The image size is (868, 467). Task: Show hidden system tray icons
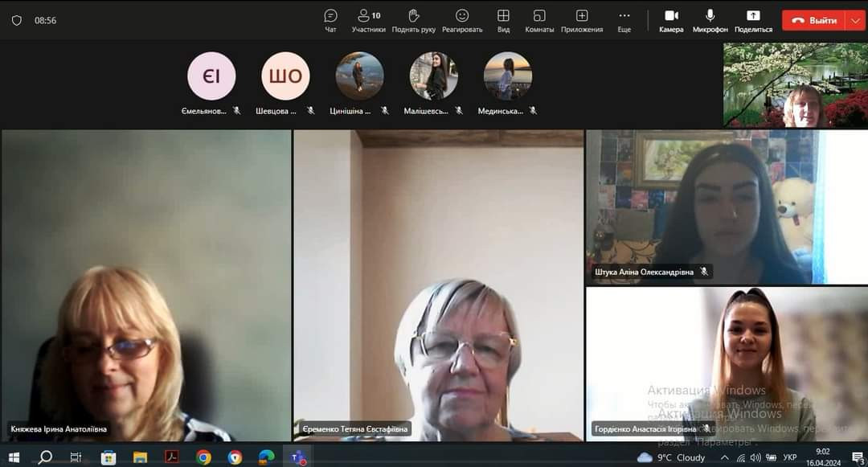pos(724,457)
